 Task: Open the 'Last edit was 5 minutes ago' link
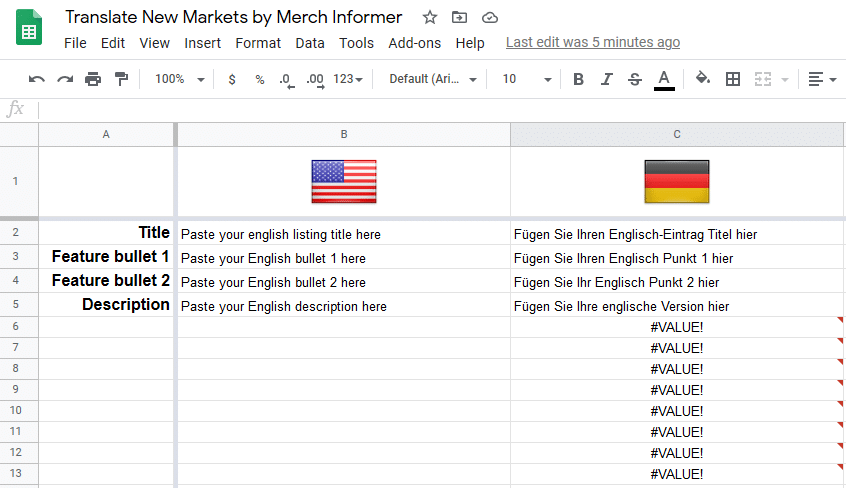592,42
